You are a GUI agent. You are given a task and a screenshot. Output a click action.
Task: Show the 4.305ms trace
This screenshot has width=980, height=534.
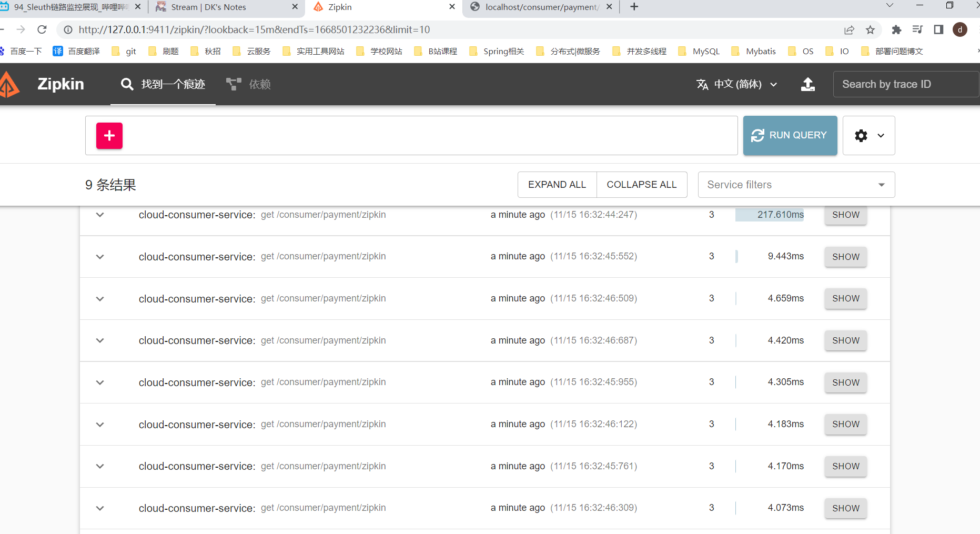[846, 382]
